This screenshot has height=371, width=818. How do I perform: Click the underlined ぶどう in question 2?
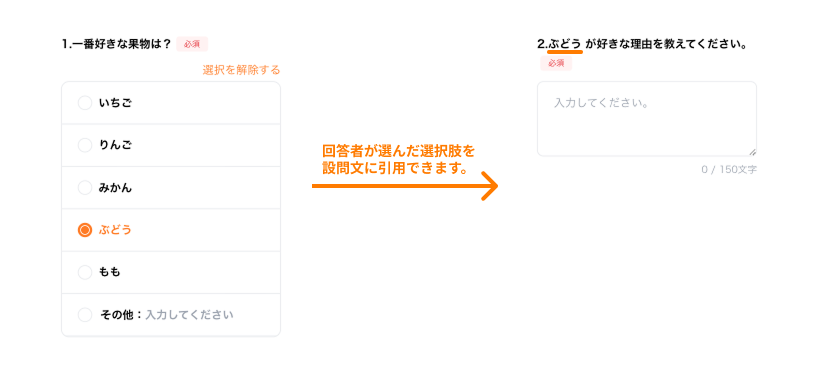[x=564, y=44]
